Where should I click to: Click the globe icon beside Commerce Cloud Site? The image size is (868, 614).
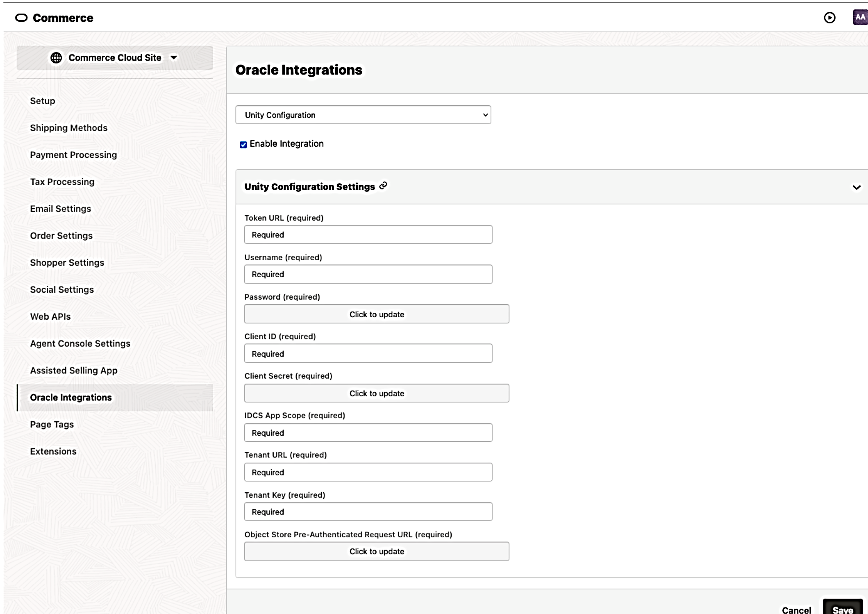[x=56, y=58]
